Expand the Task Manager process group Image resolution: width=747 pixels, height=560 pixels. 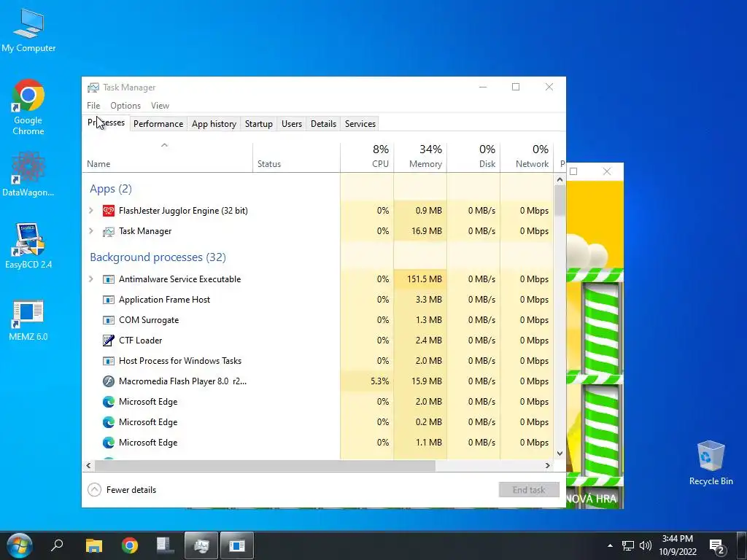[x=91, y=231]
